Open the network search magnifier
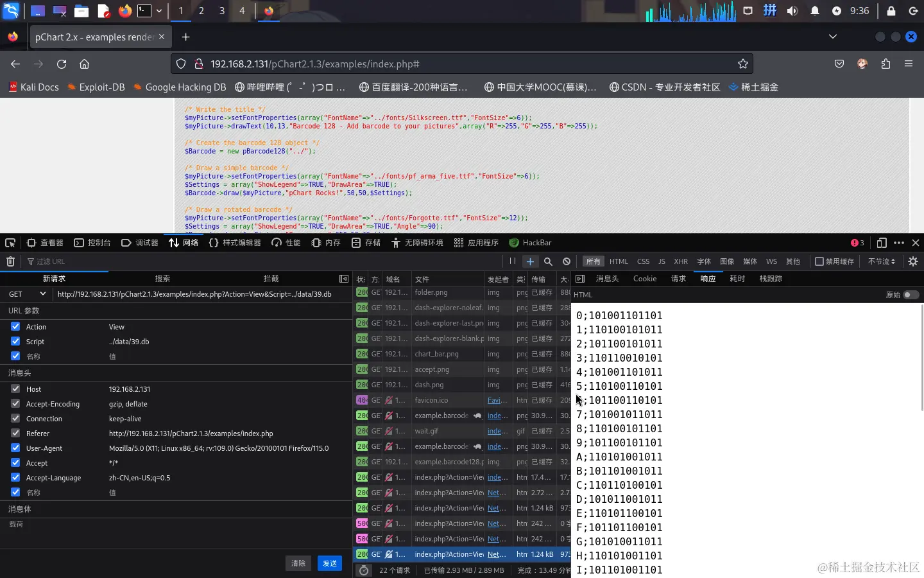Image resolution: width=924 pixels, height=578 pixels. click(x=548, y=261)
